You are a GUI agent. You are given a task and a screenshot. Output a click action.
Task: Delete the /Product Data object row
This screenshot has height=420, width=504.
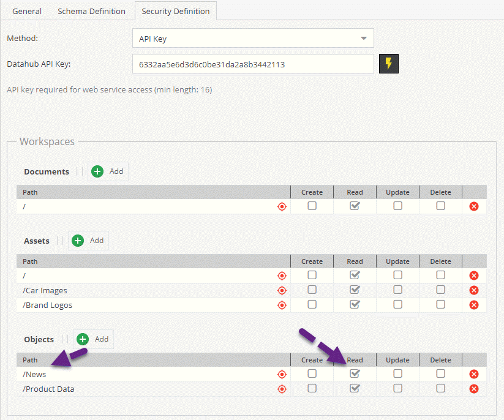pos(473,389)
